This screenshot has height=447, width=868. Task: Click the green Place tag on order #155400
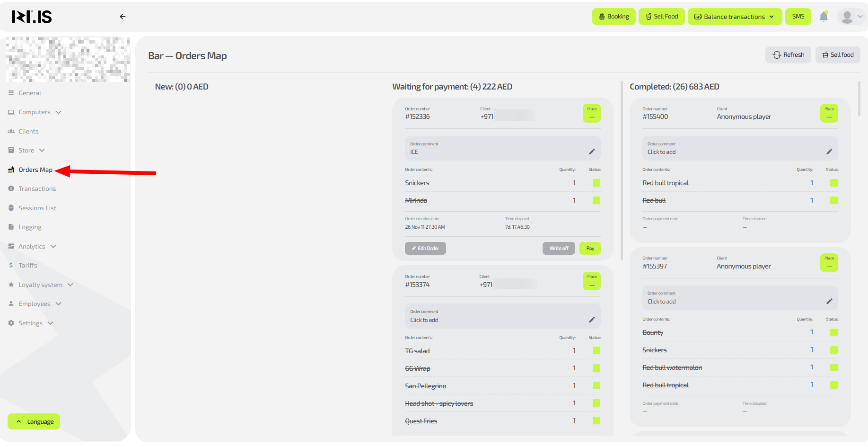pos(829,113)
